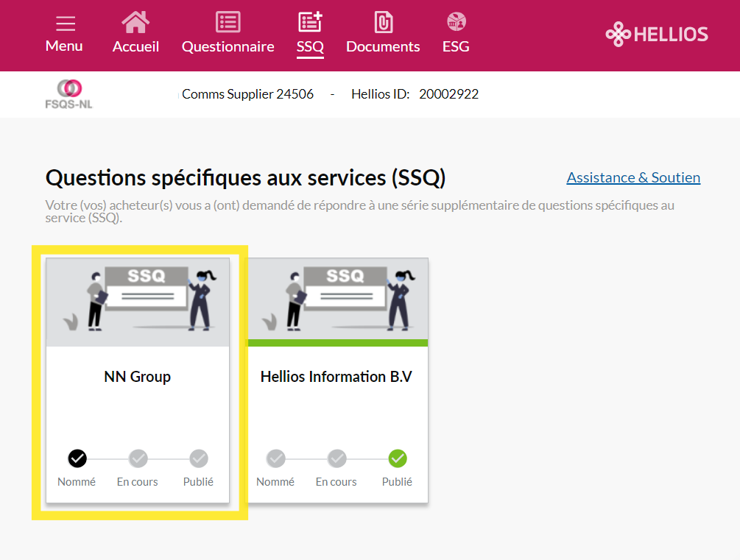Open the hamburger Menu icon

(65, 23)
